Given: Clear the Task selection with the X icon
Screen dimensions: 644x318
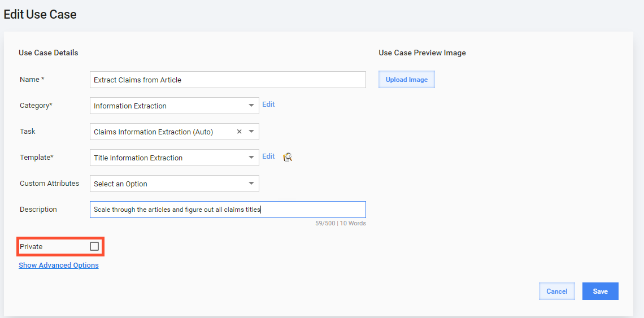Looking at the screenshot, I should click(239, 132).
